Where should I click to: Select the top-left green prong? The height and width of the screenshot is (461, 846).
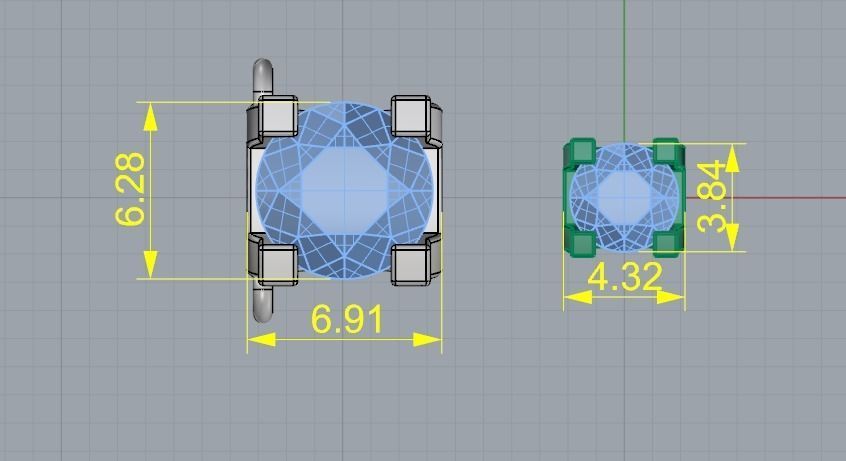(x=583, y=151)
